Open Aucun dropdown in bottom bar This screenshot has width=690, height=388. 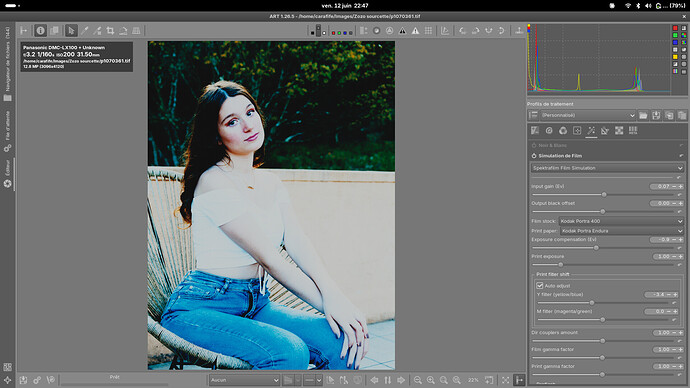pyautogui.click(x=244, y=380)
